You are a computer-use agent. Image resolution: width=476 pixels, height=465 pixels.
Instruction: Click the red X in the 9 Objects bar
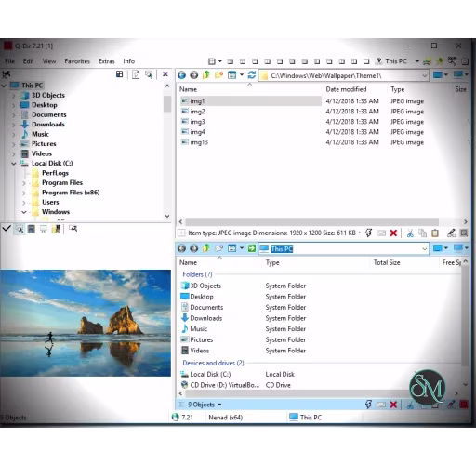393,405
